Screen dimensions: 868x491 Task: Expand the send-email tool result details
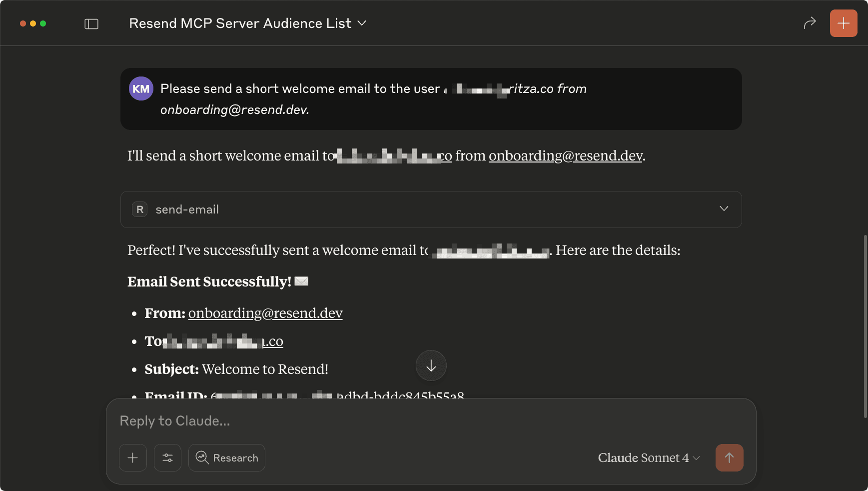click(x=723, y=209)
